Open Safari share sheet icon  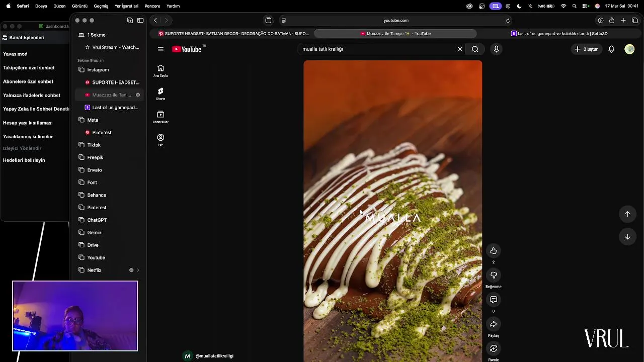click(x=612, y=21)
